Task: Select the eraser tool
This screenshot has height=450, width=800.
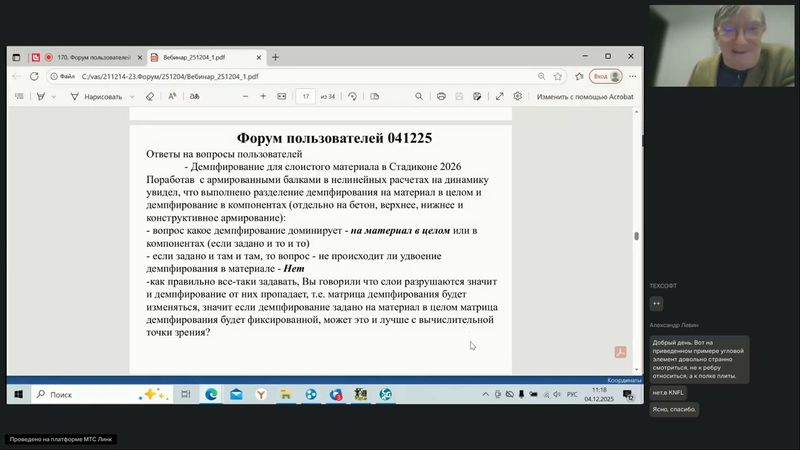Action: [149, 96]
